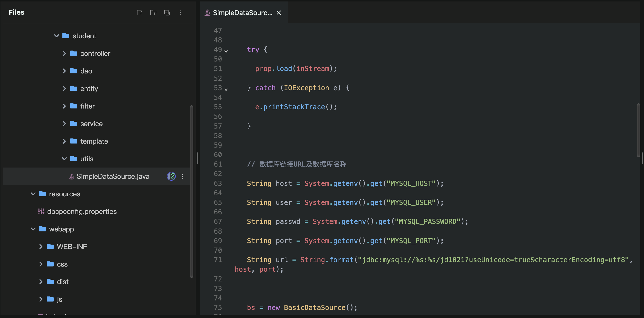Expand the js folder chevron

pos(41,299)
